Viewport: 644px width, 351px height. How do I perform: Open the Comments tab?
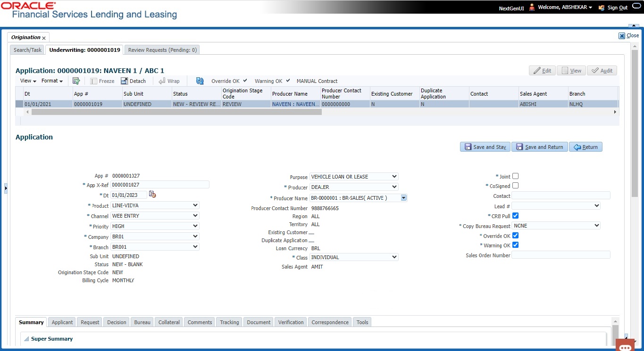click(x=200, y=322)
